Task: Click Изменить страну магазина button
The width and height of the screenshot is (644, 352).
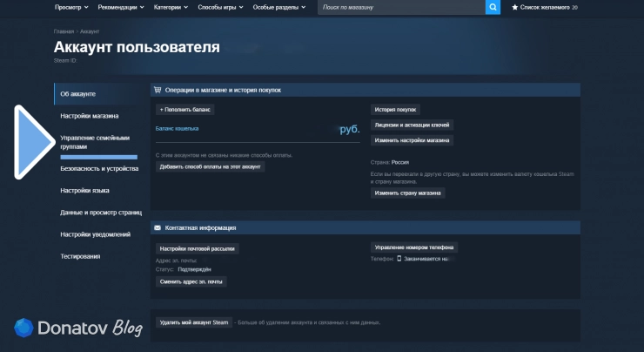Action: click(408, 193)
